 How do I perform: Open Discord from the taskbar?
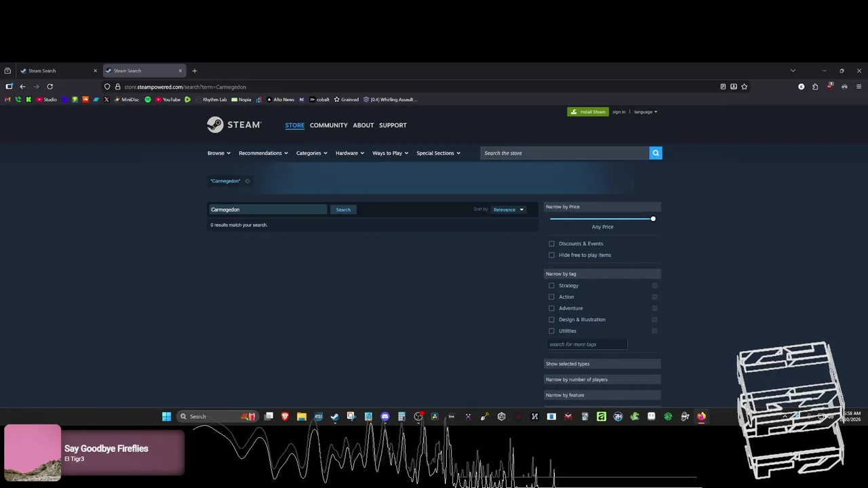click(x=385, y=416)
